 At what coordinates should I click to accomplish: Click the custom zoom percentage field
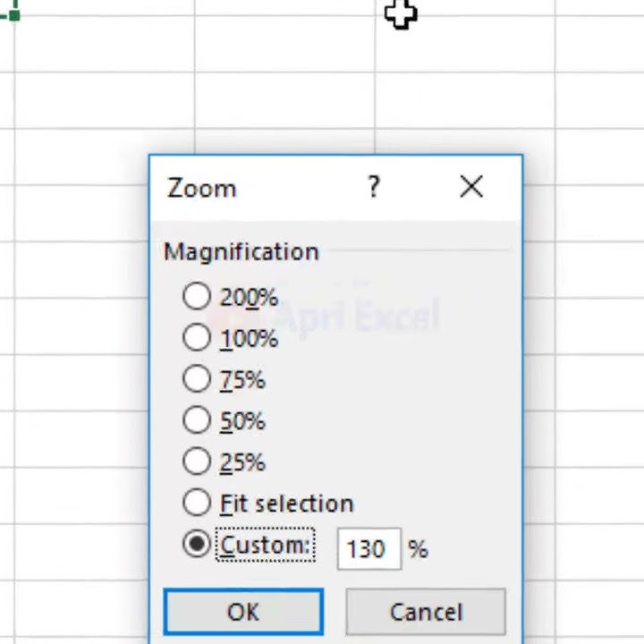[x=369, y=548]
